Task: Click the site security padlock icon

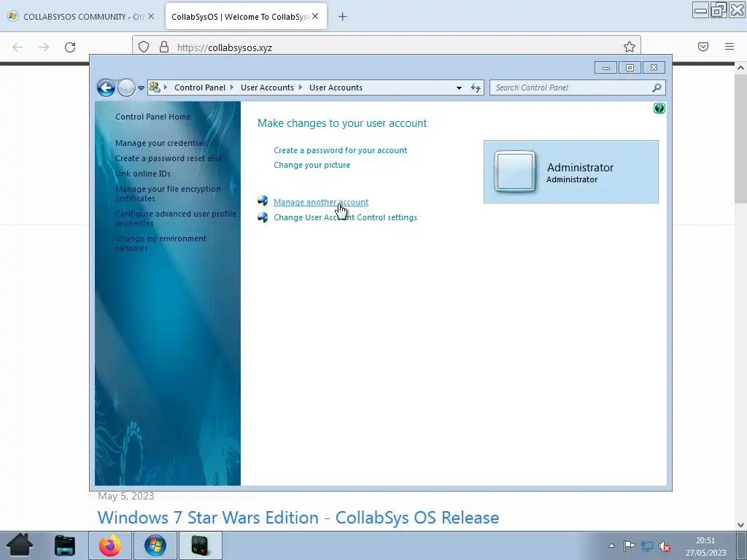Action: [164, 47]
